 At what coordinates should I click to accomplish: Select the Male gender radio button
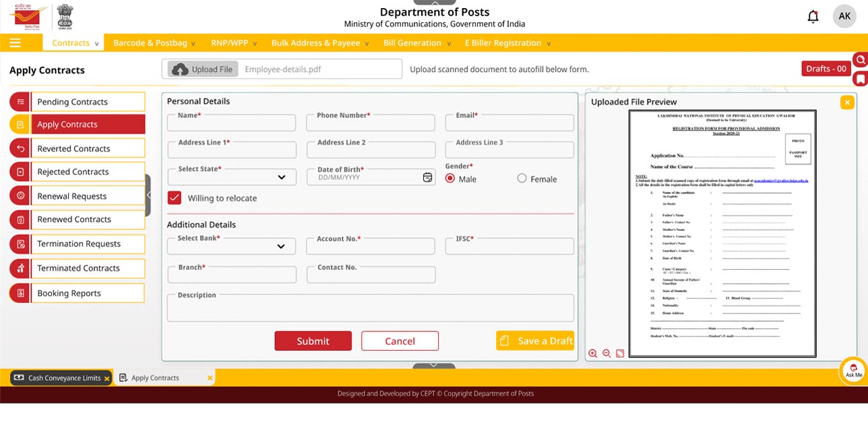point(450,178)
